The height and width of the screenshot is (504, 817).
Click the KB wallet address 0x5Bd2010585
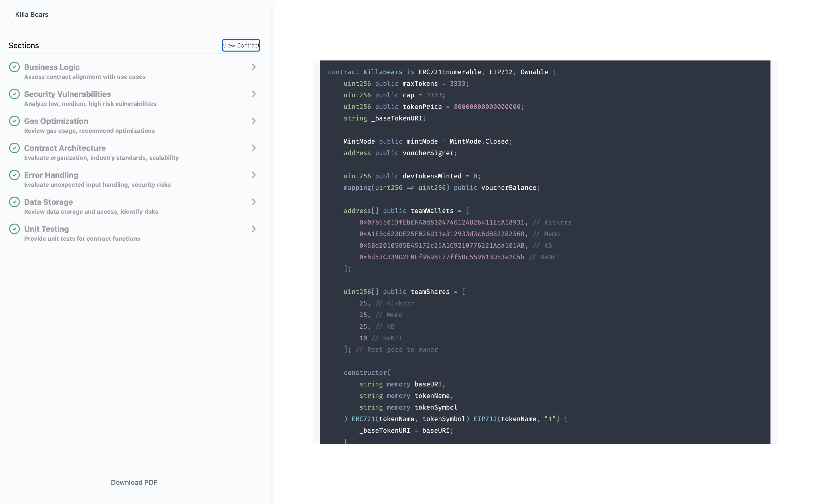442,245
